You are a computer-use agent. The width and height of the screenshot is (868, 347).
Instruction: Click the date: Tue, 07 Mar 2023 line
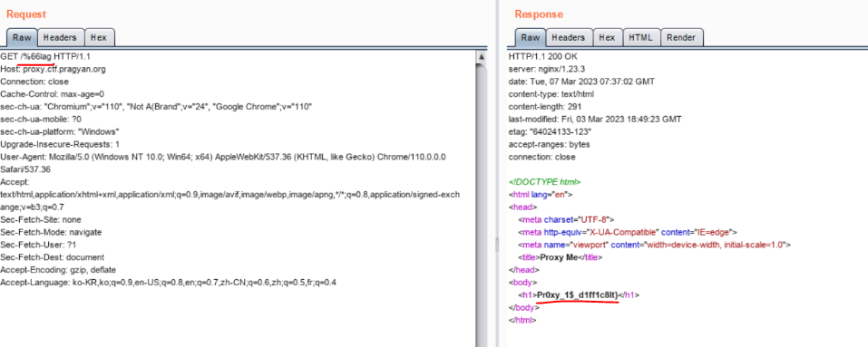(x=581, y=82)
